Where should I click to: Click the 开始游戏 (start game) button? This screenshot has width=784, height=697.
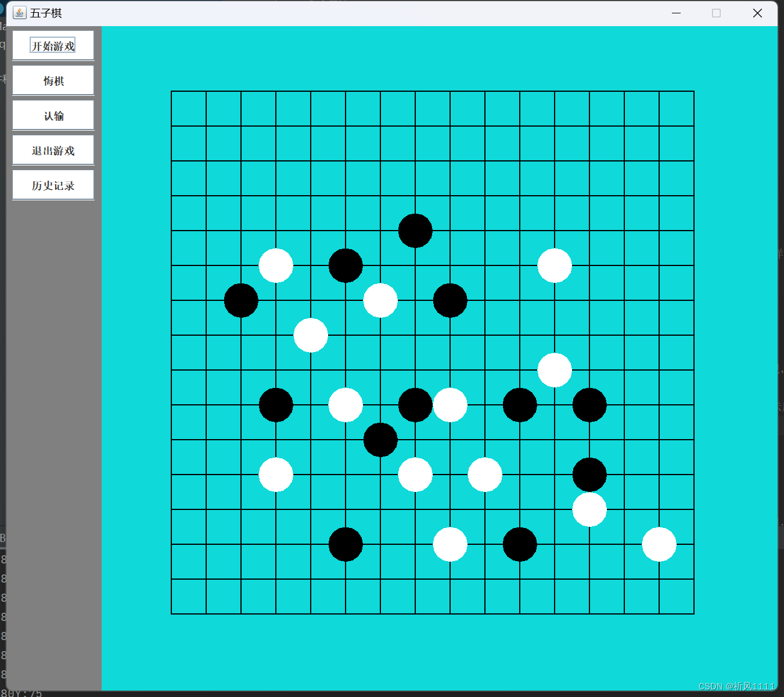[x=53, y=45]
